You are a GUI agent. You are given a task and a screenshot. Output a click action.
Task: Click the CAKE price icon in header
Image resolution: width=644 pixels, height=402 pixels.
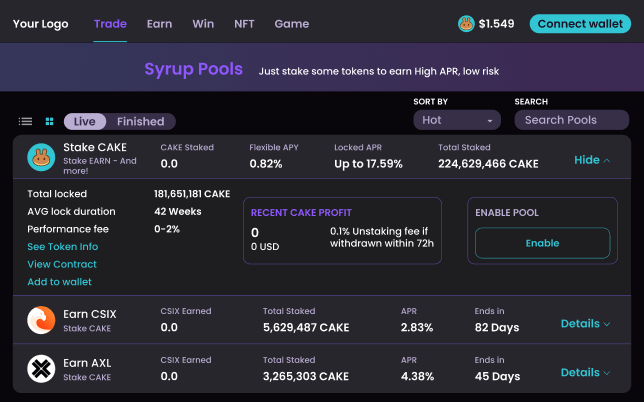466,24
